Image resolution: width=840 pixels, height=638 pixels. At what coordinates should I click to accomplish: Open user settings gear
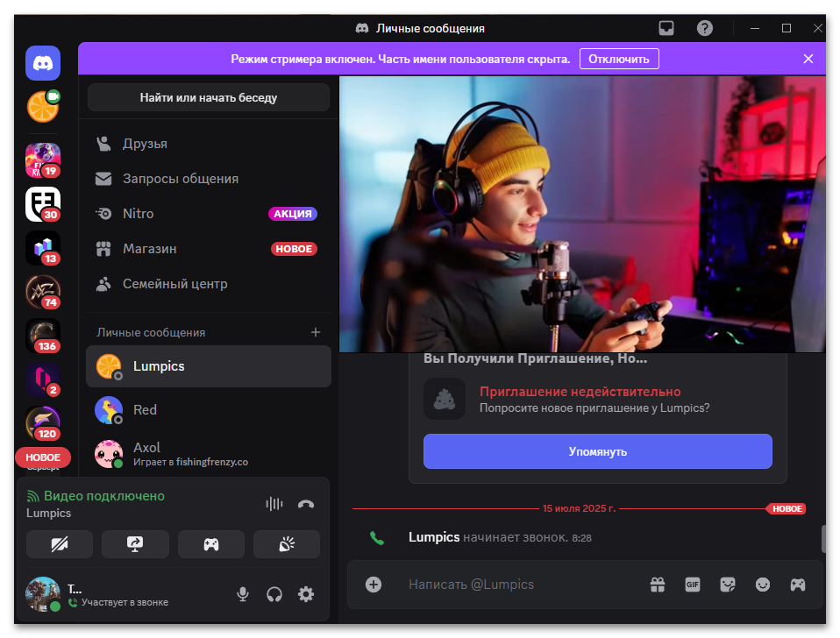306,594
